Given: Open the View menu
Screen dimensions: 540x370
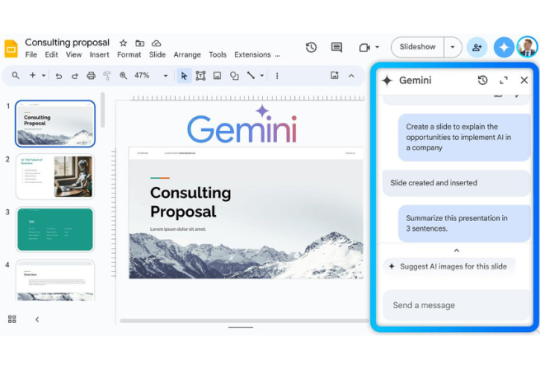Looking at the screenshot, I should (74, 55).
